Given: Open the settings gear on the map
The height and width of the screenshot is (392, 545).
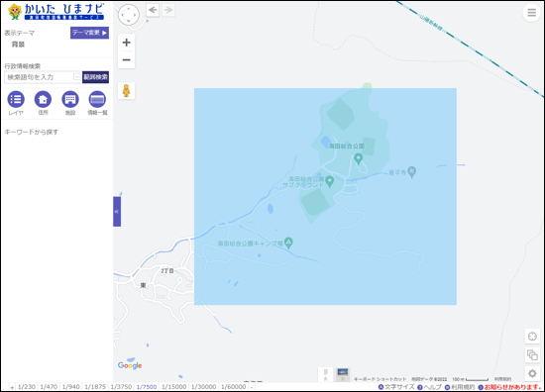Looking at the screenshot, I should point(532,373).
